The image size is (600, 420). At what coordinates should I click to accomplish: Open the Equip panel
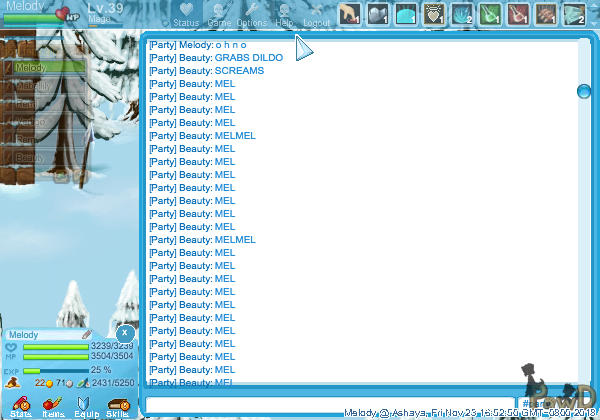pos(86,405)
